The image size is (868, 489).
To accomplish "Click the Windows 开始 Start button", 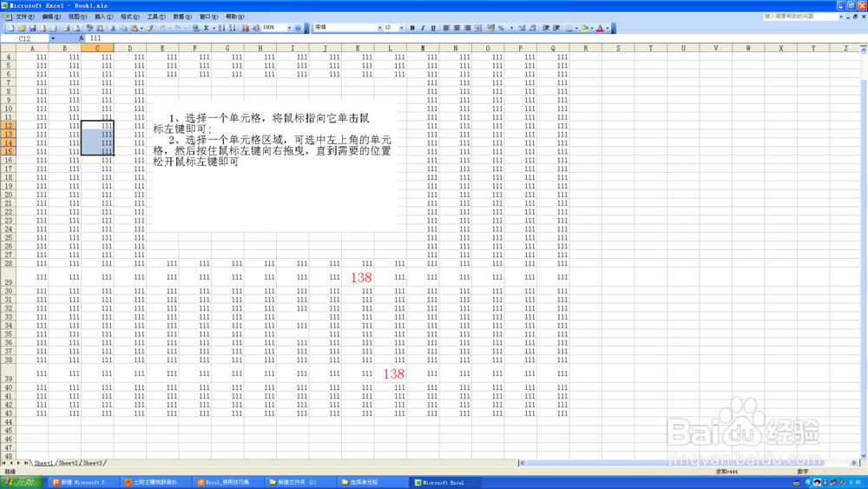I will 22,482.
